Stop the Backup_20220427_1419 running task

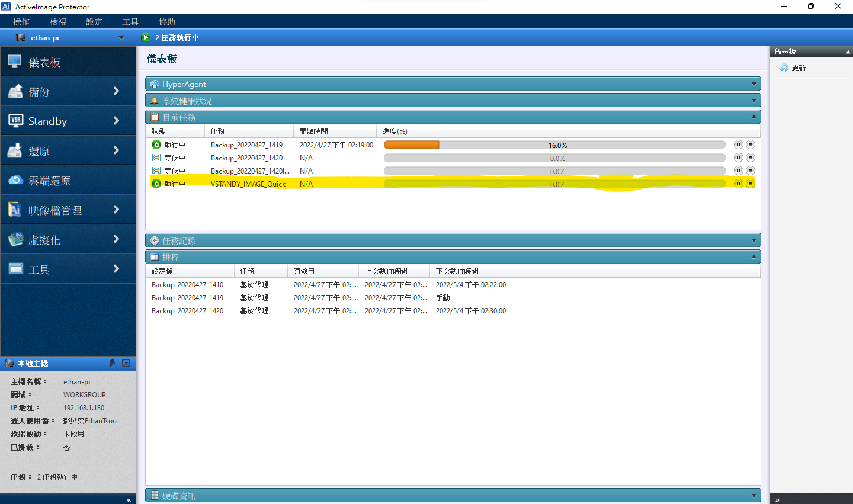[x=750, y=145]
